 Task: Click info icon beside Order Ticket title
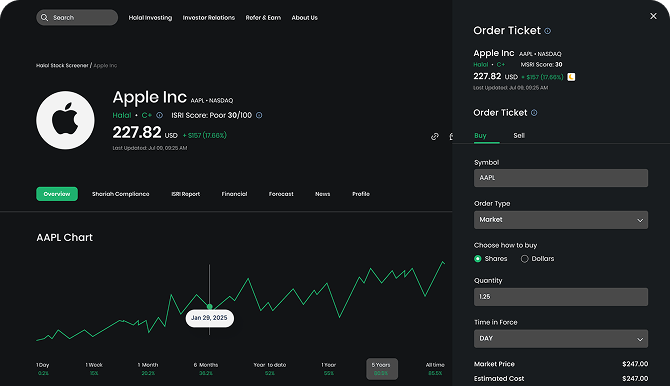pos(547,31)
